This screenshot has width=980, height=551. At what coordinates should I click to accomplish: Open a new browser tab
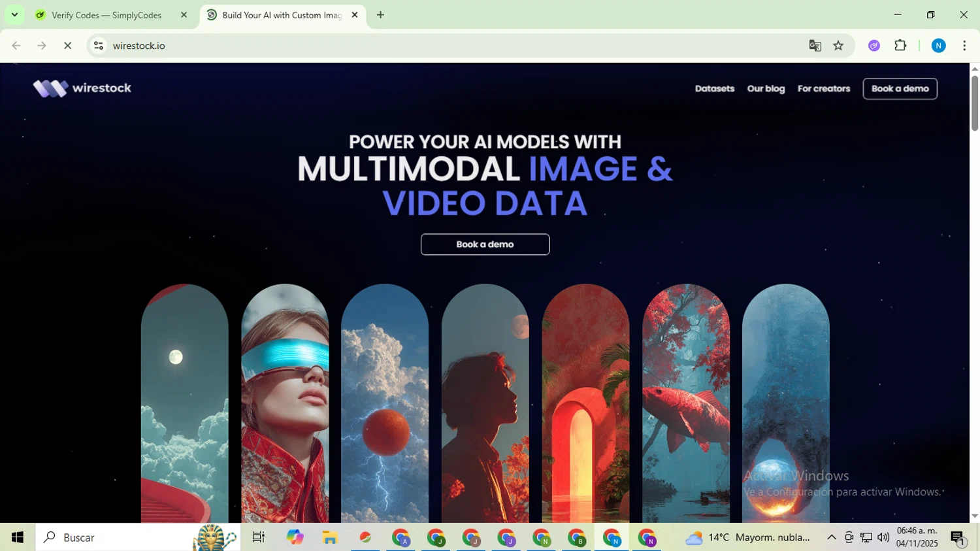coord(380,15)
